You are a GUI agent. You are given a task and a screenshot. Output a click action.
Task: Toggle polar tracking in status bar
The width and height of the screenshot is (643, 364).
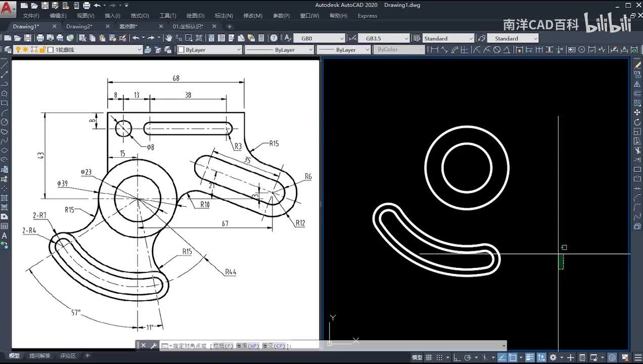point(468,357)
